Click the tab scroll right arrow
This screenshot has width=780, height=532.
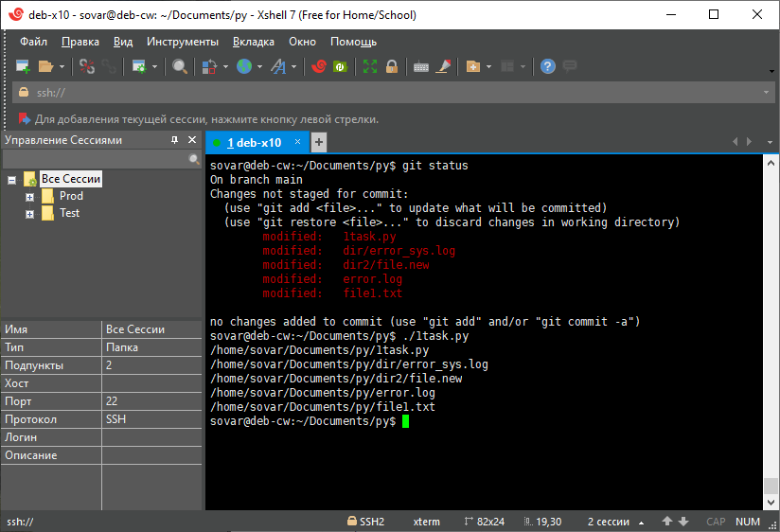tap(749, 142)
